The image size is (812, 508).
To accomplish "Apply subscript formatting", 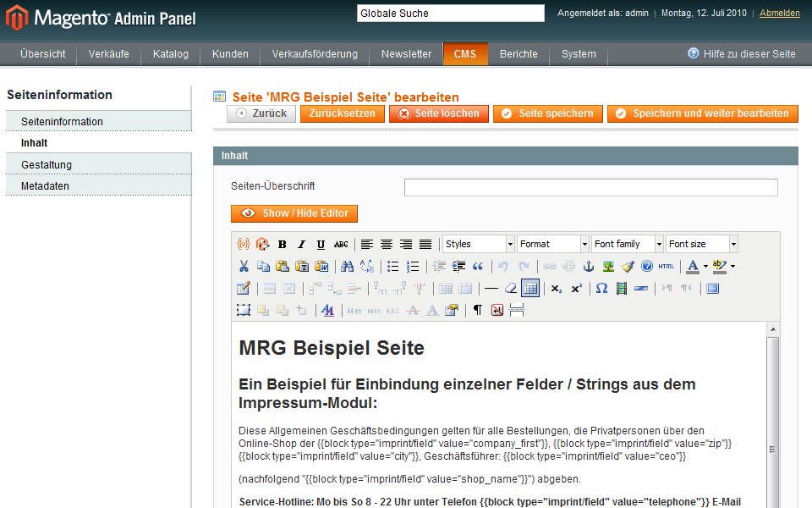I will click(557, 288).
